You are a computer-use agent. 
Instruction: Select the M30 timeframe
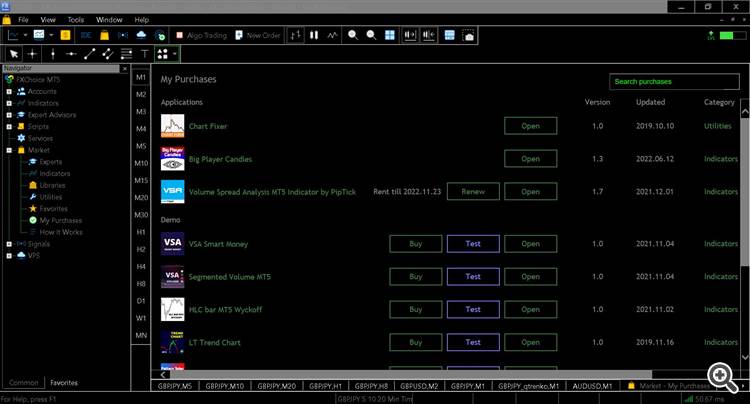pyautogui.click(x=141, y=215)
